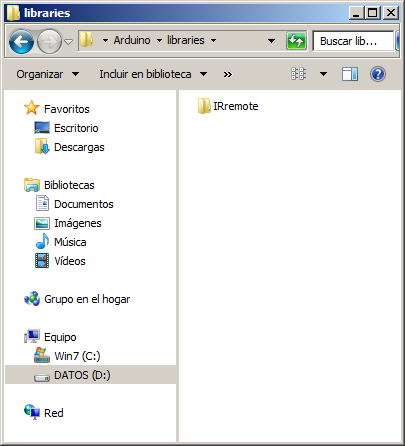Go back with the blue Back arrow
This screenshot has height=446, width=405.
tap(21, 42)
